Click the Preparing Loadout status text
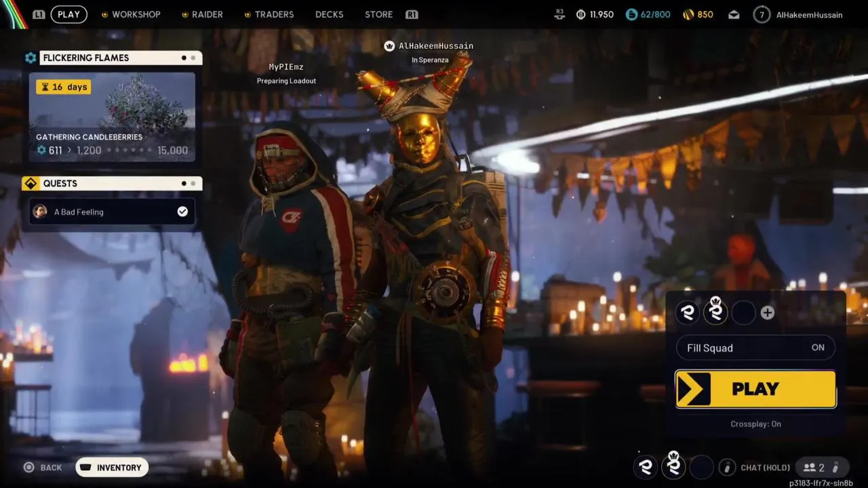The width and height of the screenshot is (868, 488). 286,81
